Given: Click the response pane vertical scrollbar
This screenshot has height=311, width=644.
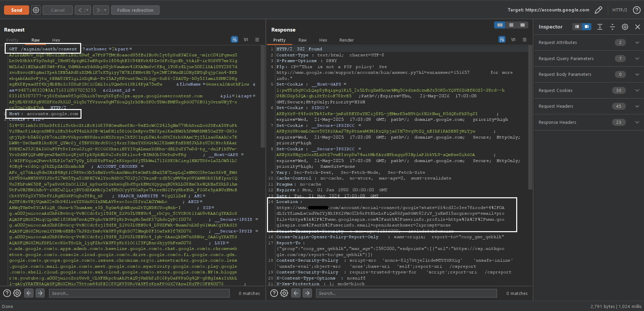Looking at the screenshot, I should [530, 117].
